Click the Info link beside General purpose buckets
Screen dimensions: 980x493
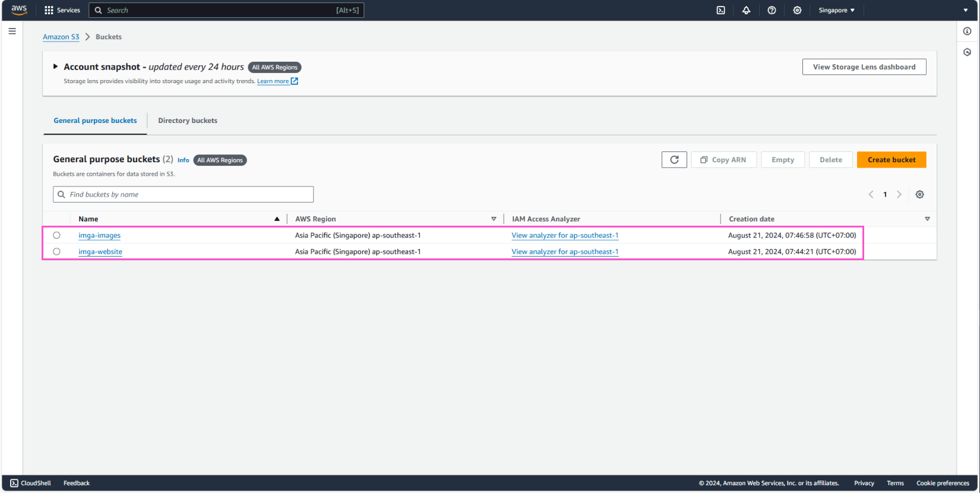[183, 160]
